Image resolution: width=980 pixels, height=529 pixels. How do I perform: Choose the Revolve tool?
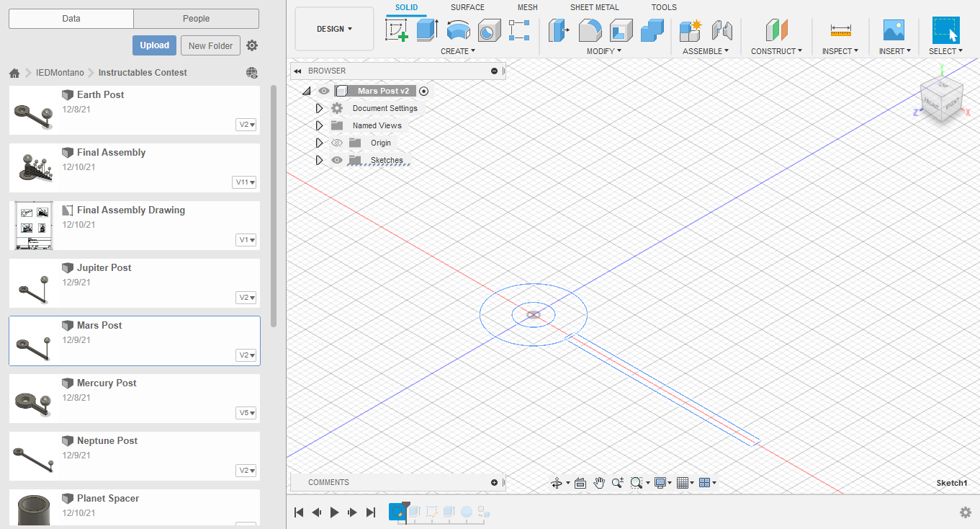coord(458,30)
